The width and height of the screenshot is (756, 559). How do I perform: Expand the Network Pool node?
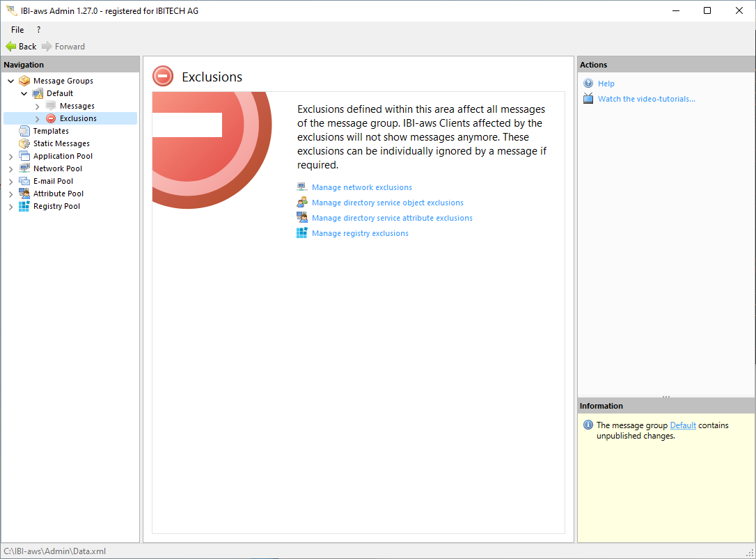point(10,168)
